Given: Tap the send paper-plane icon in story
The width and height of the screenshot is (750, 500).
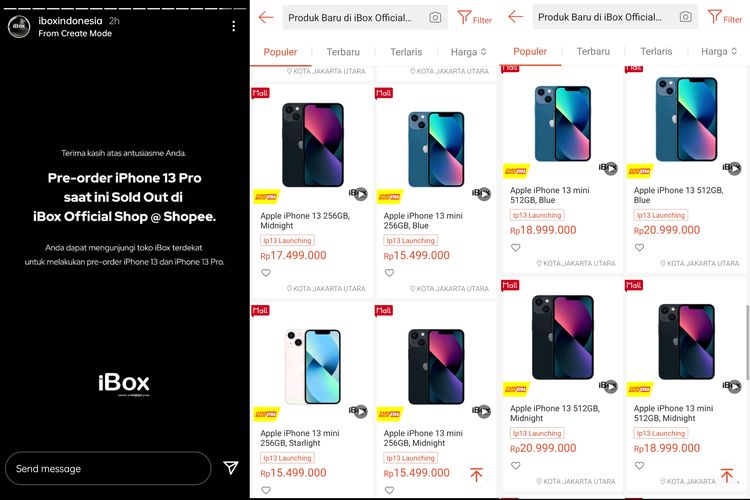Looking at the screenshot, I should pos(231,467).
